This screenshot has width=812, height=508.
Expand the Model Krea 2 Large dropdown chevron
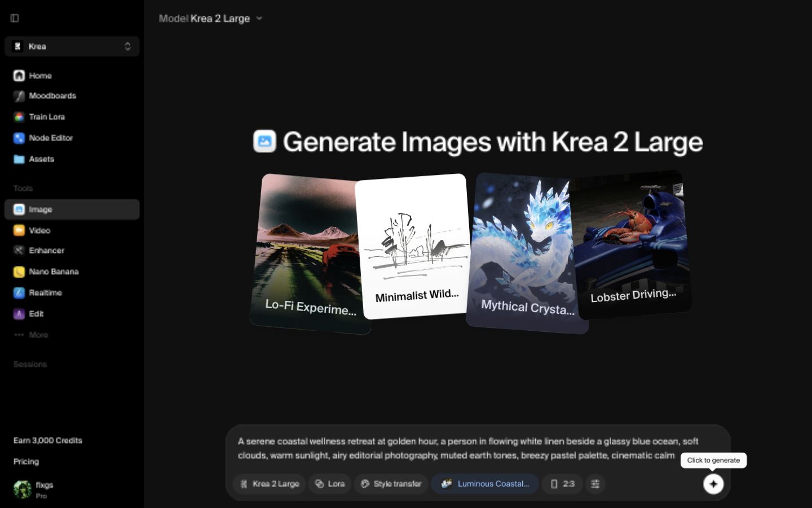click(259, 18)
